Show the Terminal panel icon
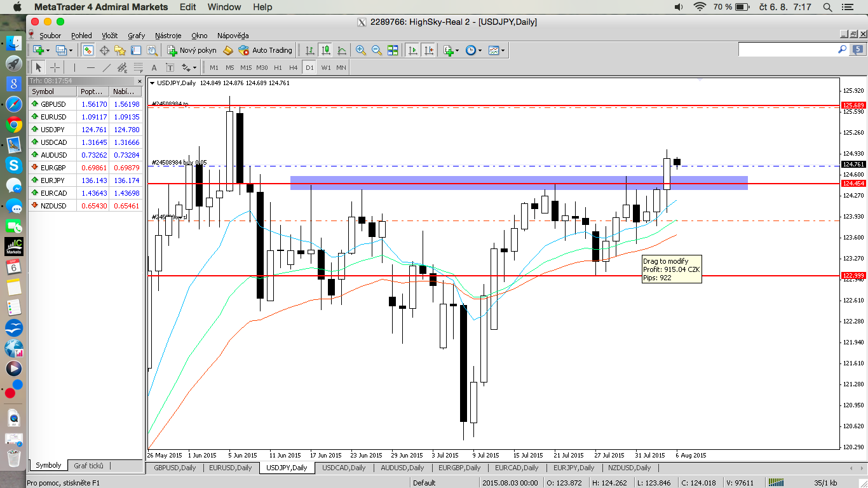 (x=136, y=50)
